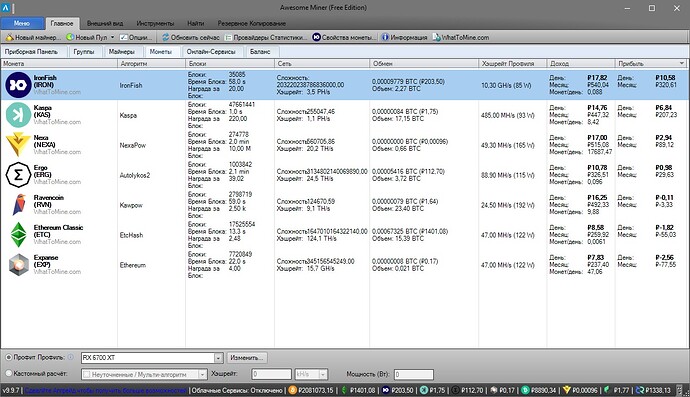690x397 pixels.
Task: Sort by the Монета column header
Action: (x=59, y=63)
